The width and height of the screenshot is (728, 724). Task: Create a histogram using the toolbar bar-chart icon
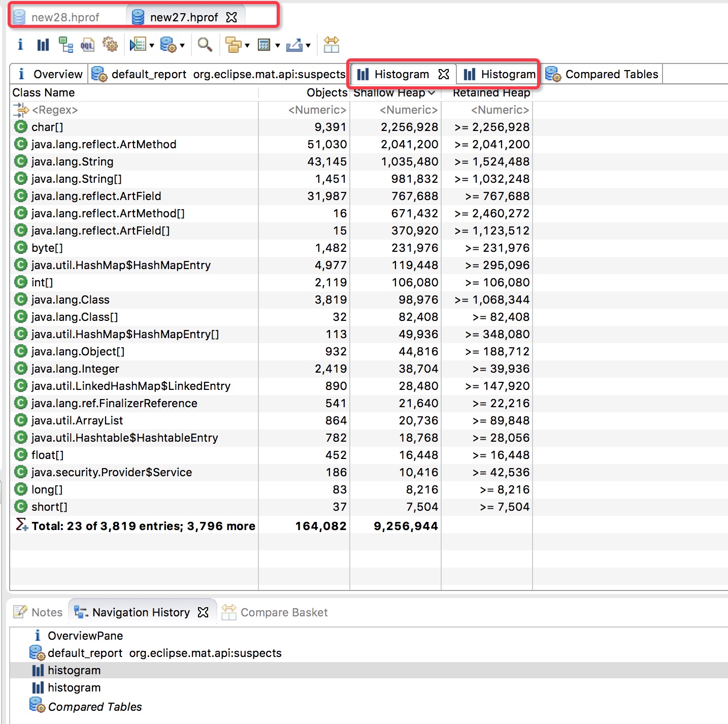(43, 45)
